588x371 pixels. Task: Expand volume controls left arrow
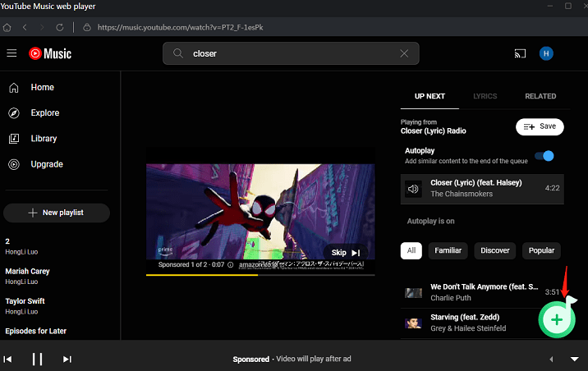point(551,359)
